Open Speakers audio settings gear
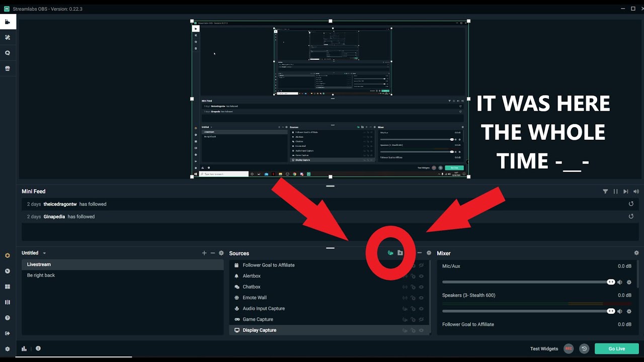 pos(629,311)
